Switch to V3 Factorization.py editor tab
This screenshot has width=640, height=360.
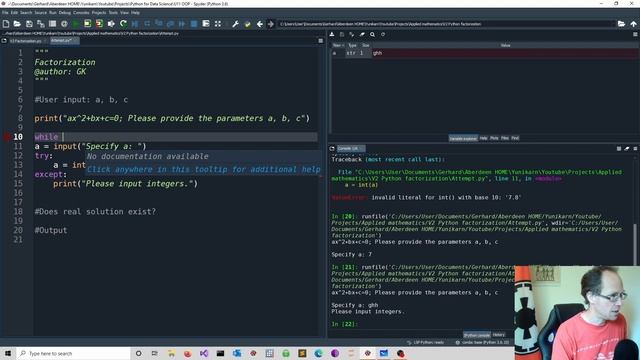click(x=25, y=41)
